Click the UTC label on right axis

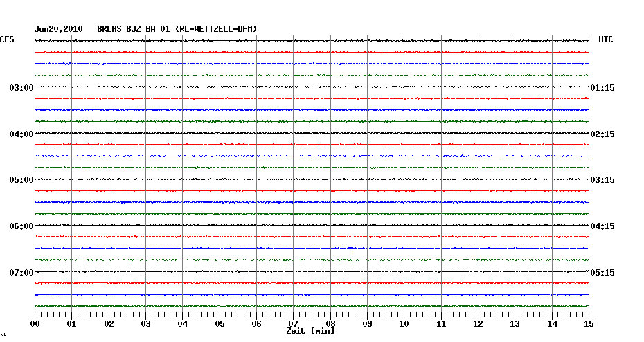pyautogui.click(x=606, y=40)
